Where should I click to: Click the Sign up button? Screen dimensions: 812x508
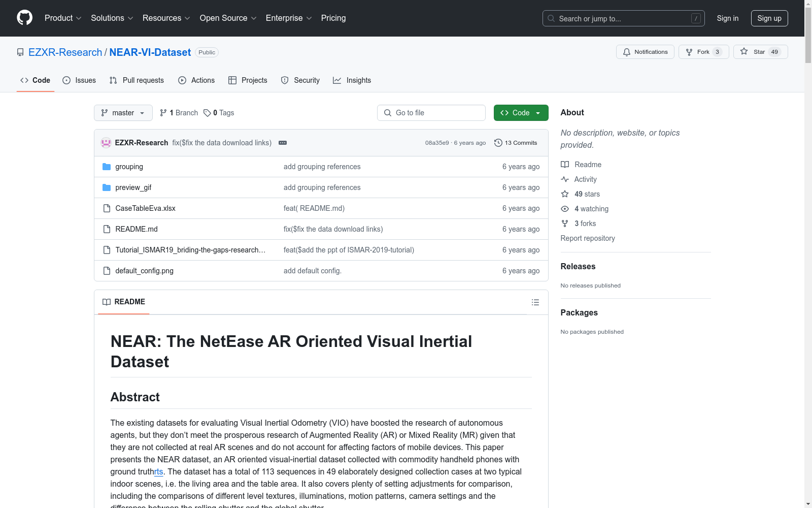[769, 18]
